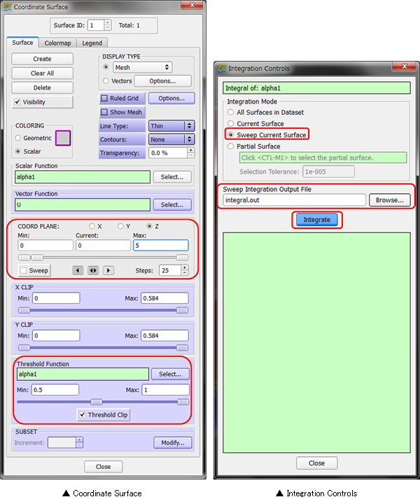Click the step backward arrow icon
Viewport: 420px width, 504px height.
tap(78, 270)
